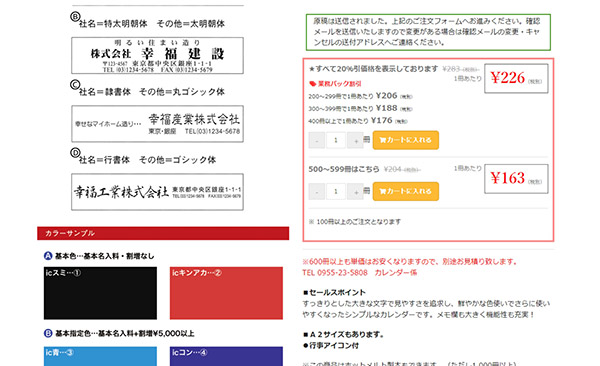Click the ■セールスポイント heading
The width and height of the screenshot is (600, 366).
coord(334,292)
